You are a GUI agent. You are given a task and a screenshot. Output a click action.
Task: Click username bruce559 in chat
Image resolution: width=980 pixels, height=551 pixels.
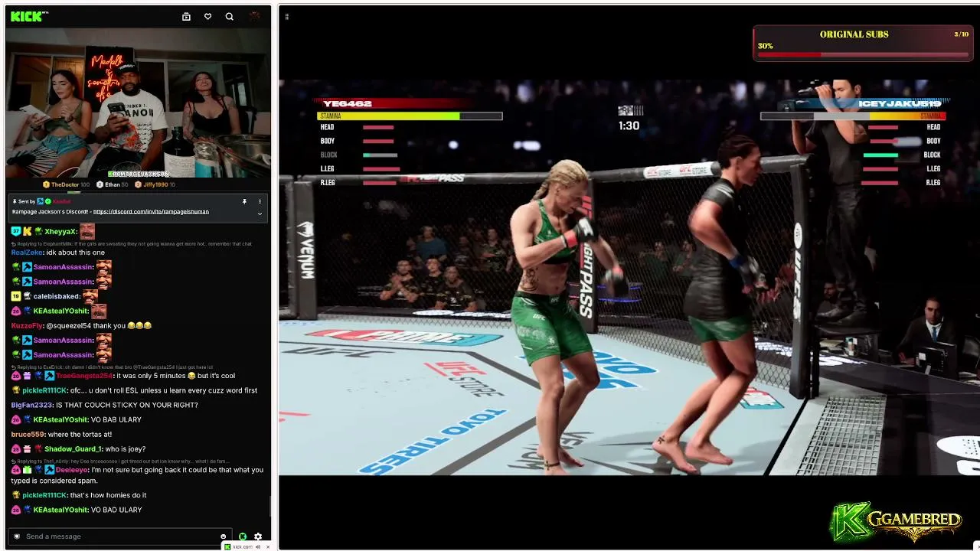(x=28, y=434)
